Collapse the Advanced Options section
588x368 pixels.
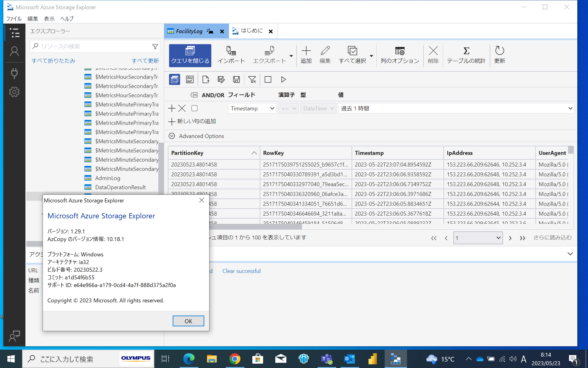coord(171,136)
